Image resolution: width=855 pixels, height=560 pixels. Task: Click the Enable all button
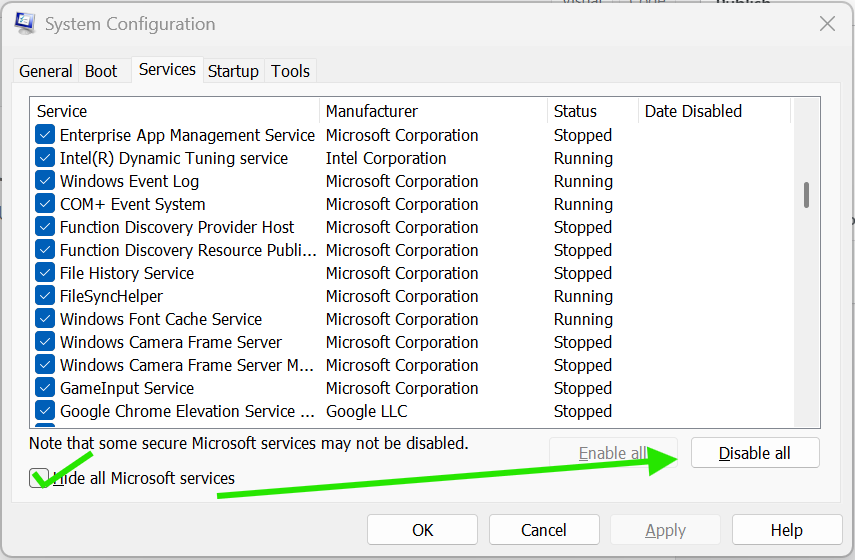(x=613, y=453)
